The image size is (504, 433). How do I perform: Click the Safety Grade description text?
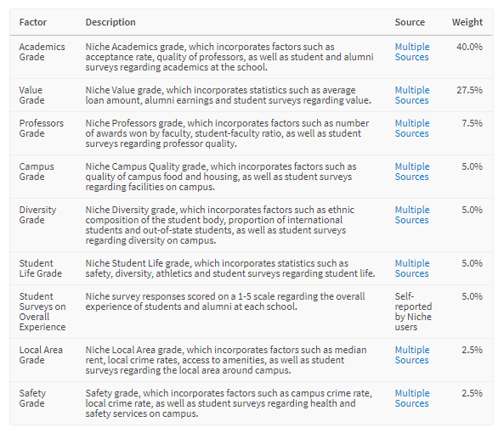click(x=229, y=403)
